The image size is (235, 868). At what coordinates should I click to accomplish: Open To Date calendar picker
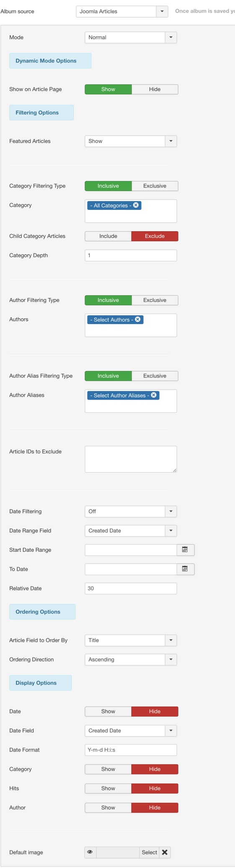click(x=185, y=569)
